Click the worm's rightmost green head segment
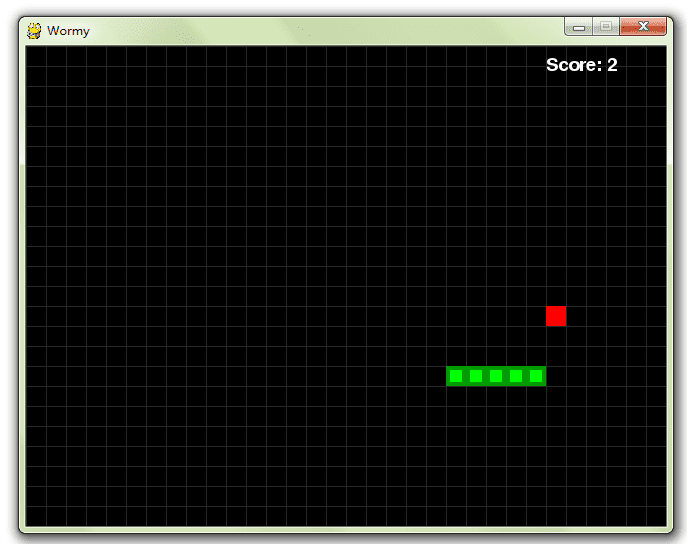The height and width of the screenshot is (544, 687). tap(536, 376)
